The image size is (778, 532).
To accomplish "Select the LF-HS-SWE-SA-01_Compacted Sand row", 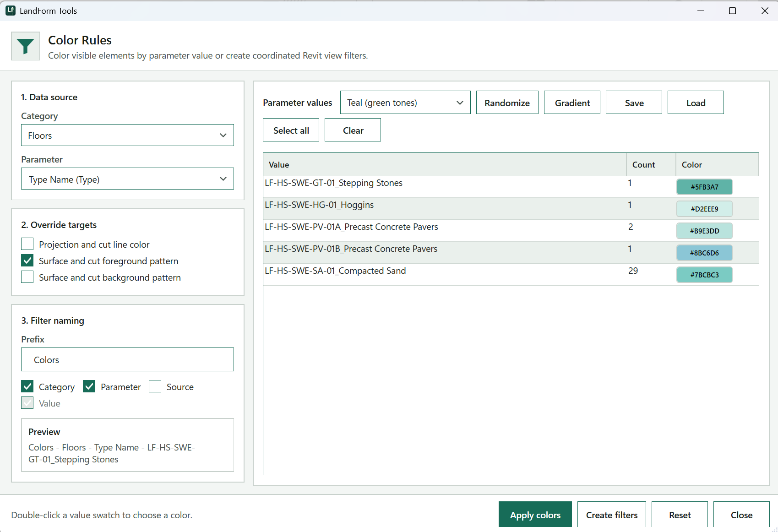I will pyautogui.click(x=511, y=275).
